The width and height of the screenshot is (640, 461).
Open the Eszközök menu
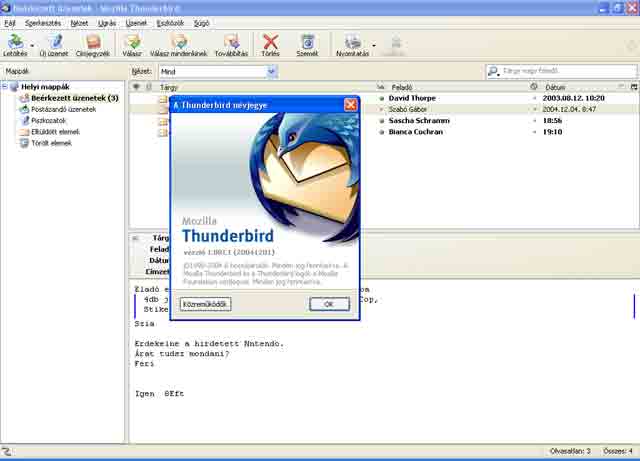170,23
